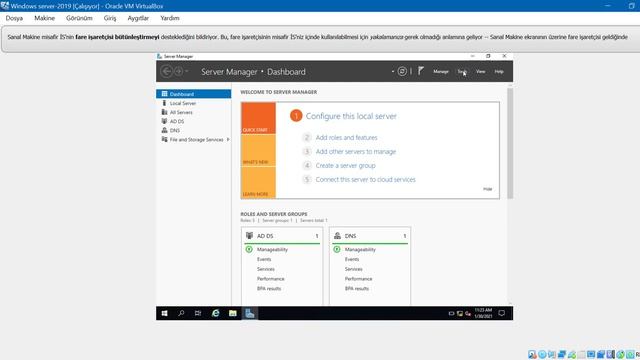Click the guest taskbar clock

coord(483,313)
